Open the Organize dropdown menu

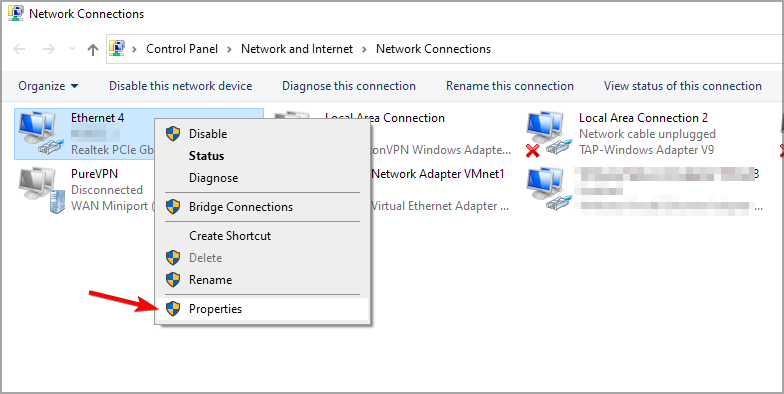click(48, 86)
